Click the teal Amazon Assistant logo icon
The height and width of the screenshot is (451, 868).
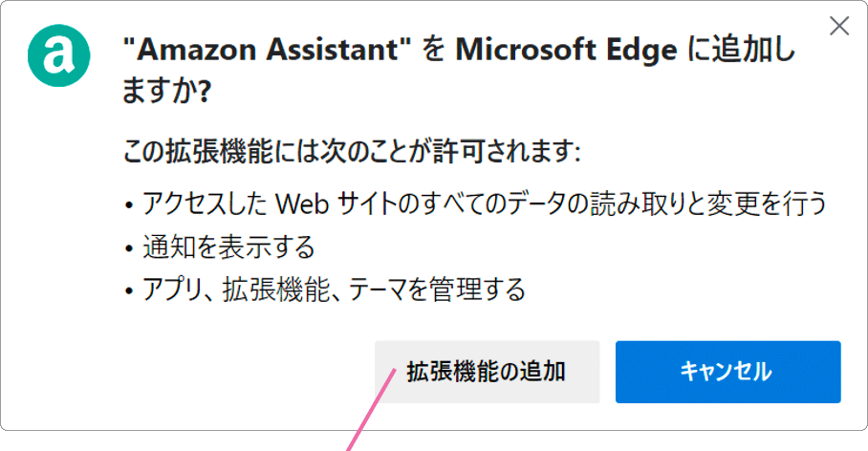(x=58, y=55)
